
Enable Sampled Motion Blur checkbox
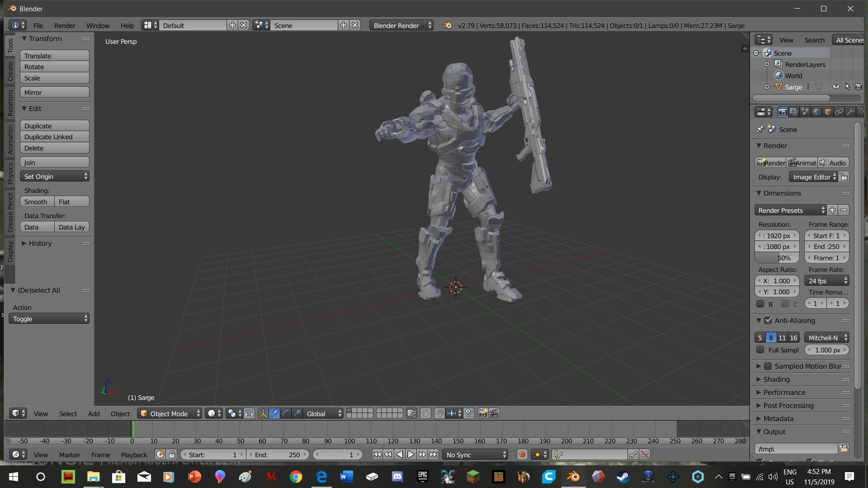click(x=768, y=366)
